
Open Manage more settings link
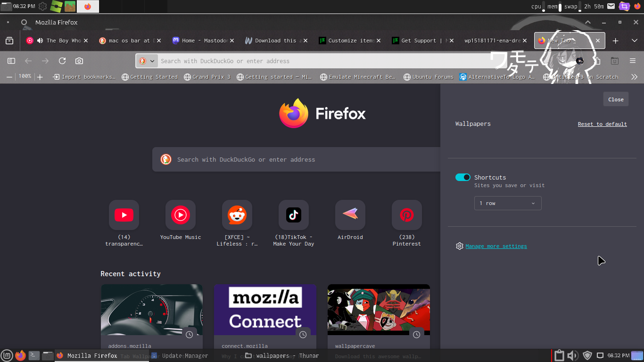click(496, 246)
